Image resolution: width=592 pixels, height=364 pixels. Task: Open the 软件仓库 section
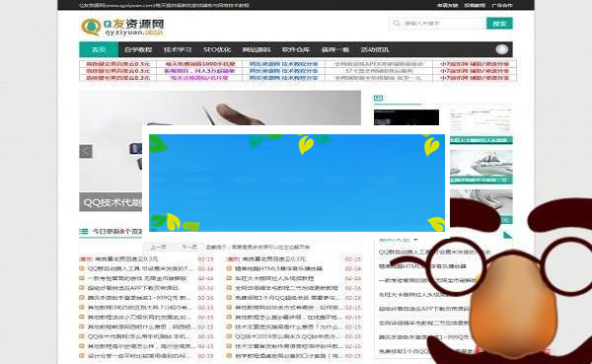(296, 49)
